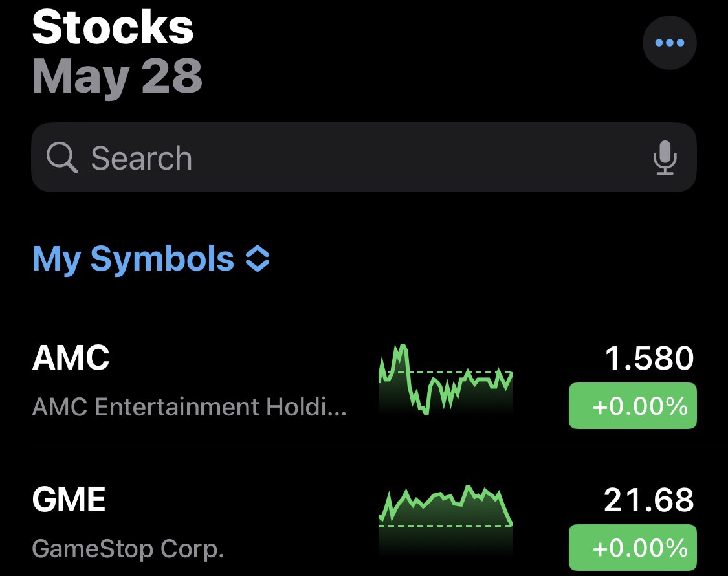Open AMC Entertainment Holdings company name
The image size is (728, 576).
click(189, 407)
